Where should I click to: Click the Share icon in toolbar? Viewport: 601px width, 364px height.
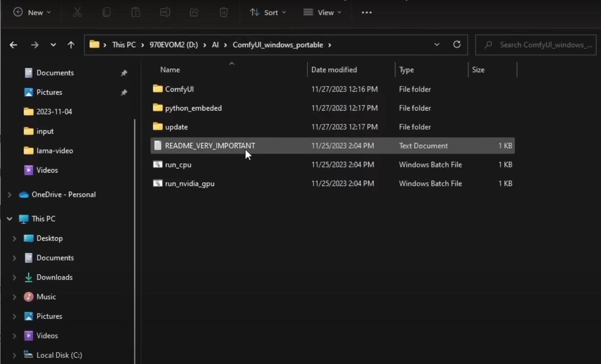194,12
